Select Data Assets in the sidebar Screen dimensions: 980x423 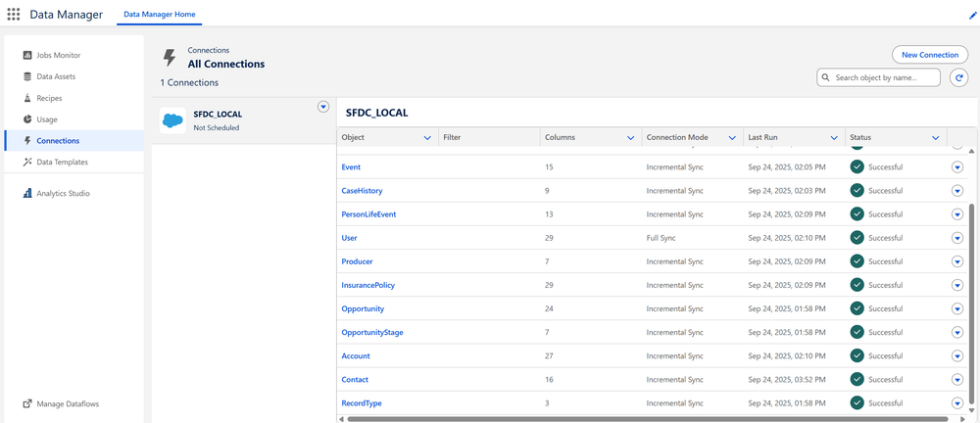coord(55,76)
